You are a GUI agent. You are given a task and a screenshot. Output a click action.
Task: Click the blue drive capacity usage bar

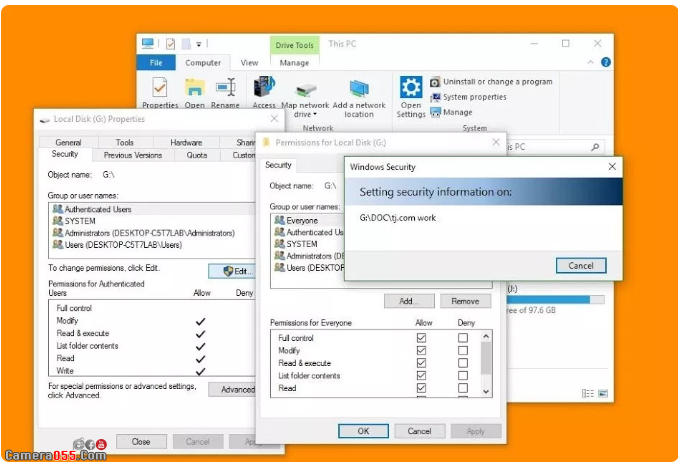pyautogui.click(x=555, y=299)
